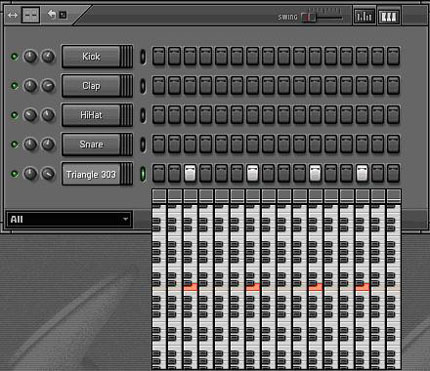Open the Triangle 303 channel button

click(x=91, y=174)
